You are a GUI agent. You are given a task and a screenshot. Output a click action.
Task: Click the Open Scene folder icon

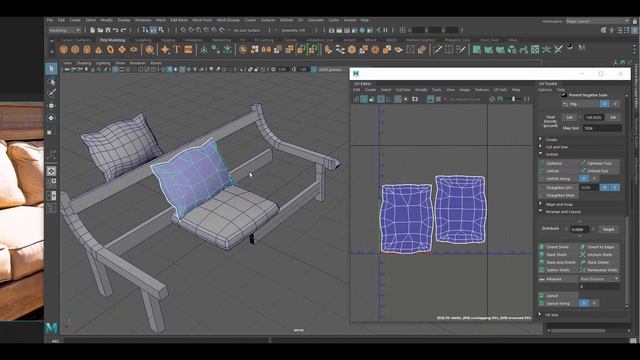[x=100, y=30]
